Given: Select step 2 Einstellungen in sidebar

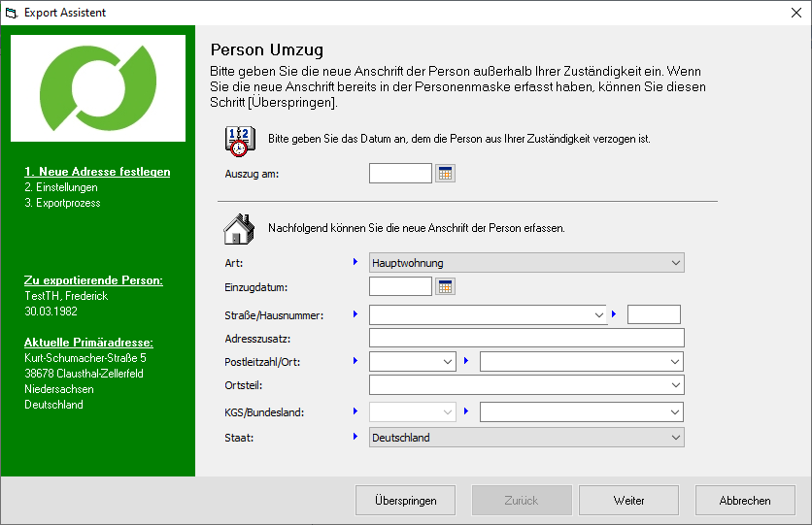Looking at the screenshot, I should (61, 187).
